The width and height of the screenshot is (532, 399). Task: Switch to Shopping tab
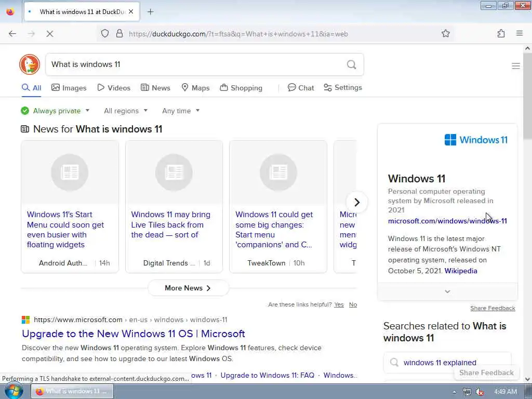241,88
